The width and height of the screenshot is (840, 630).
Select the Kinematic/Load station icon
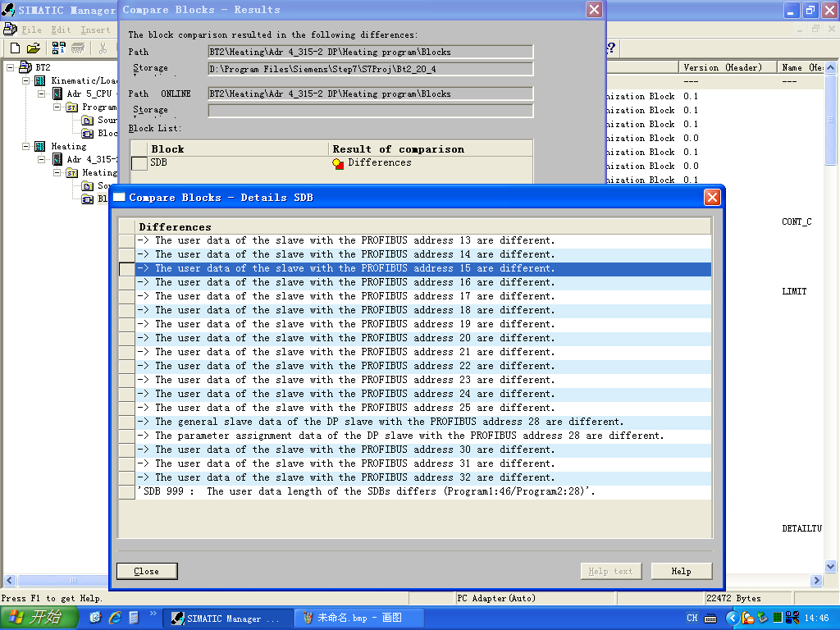point(40,80)
